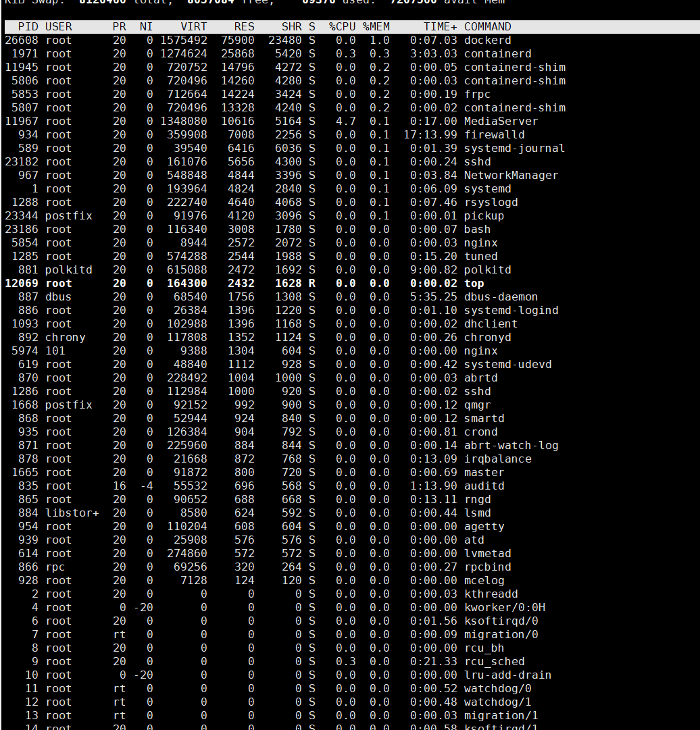Click the libstor+ user name

click(x=72, y=513)
